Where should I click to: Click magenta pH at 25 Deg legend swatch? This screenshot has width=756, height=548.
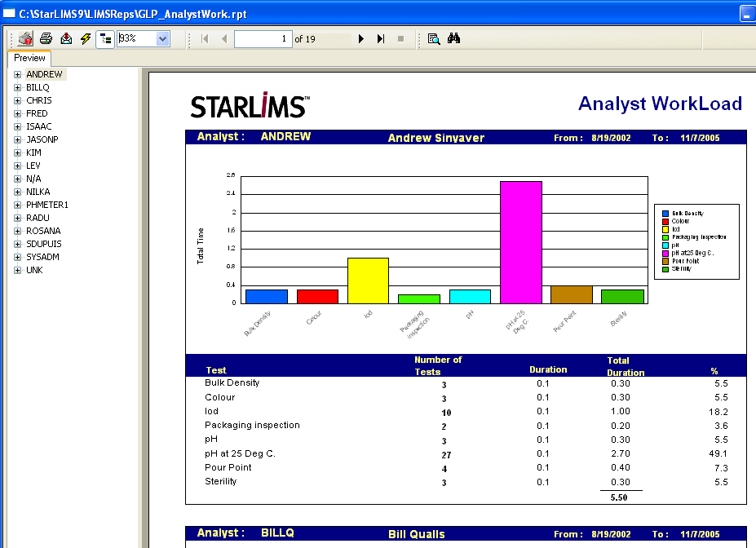coord(665,253)
